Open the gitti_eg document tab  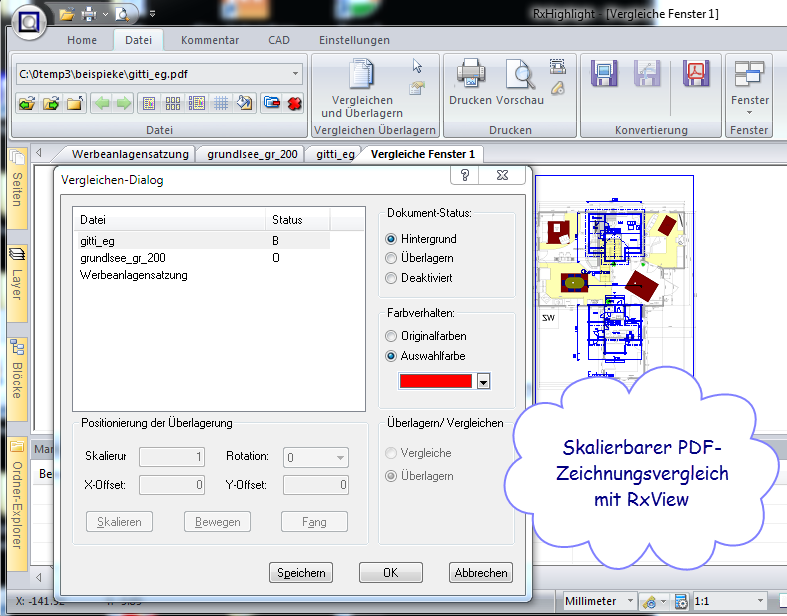pos(335,154)
